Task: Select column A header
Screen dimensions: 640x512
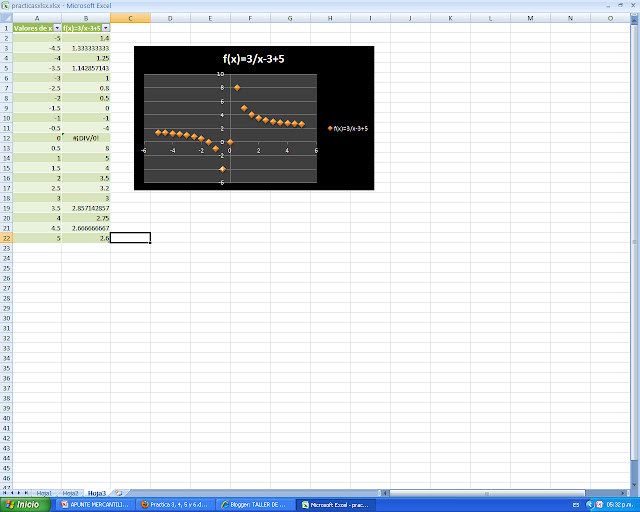Action: 37,18
